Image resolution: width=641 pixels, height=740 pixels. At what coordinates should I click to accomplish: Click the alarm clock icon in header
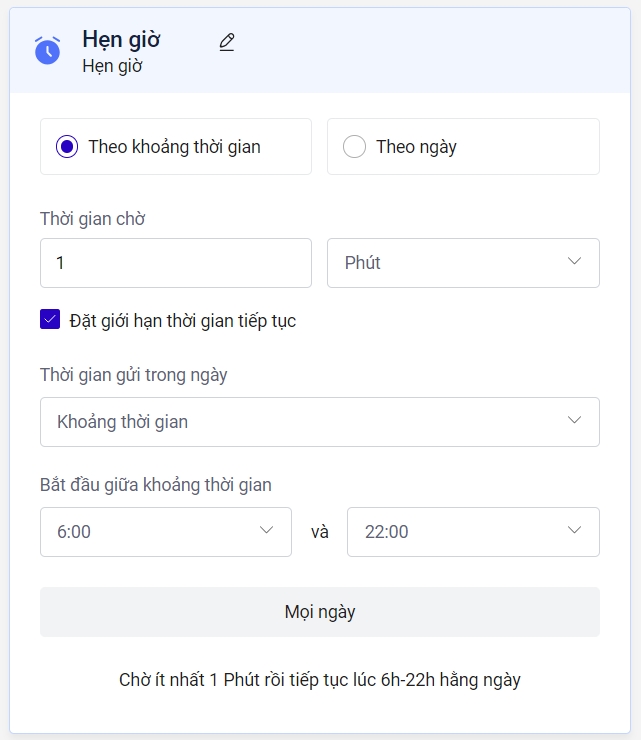click(47, 50)
